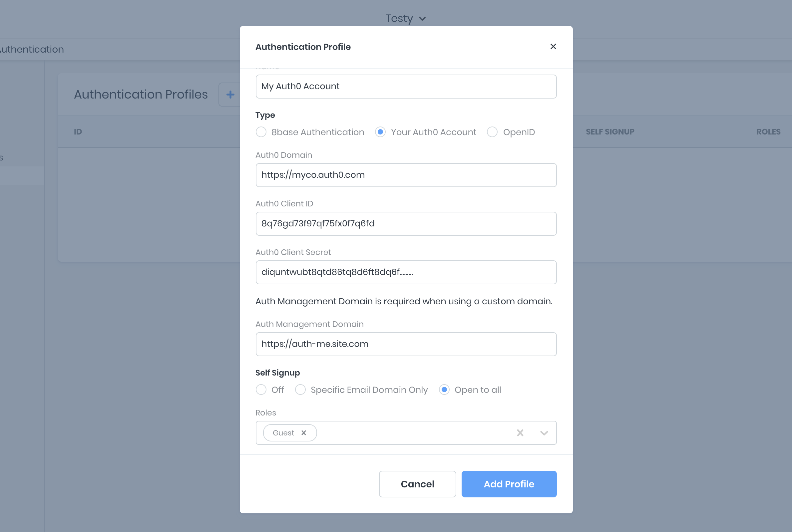Expand the Roles dropdown chevron

point(544,433)
